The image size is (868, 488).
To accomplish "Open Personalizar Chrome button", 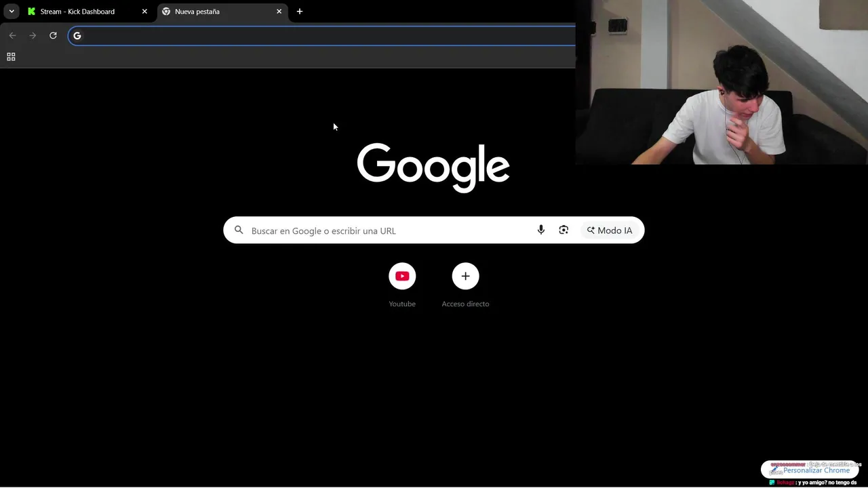I will (810, 470).
